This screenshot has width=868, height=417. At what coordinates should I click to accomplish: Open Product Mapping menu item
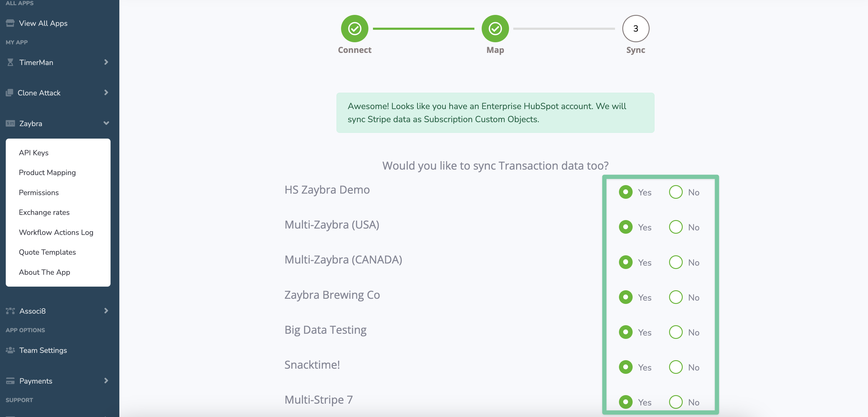click(47, 173)
